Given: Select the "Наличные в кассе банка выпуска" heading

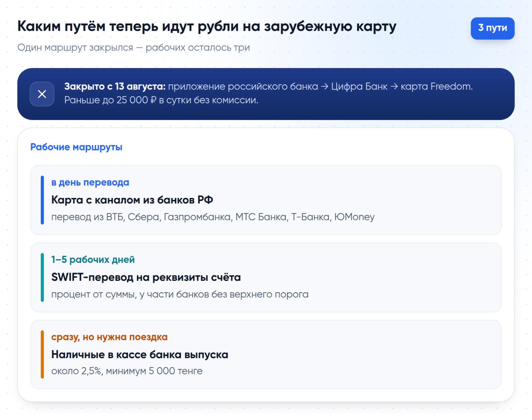Looking at the screenshot, I should point(140,355).
